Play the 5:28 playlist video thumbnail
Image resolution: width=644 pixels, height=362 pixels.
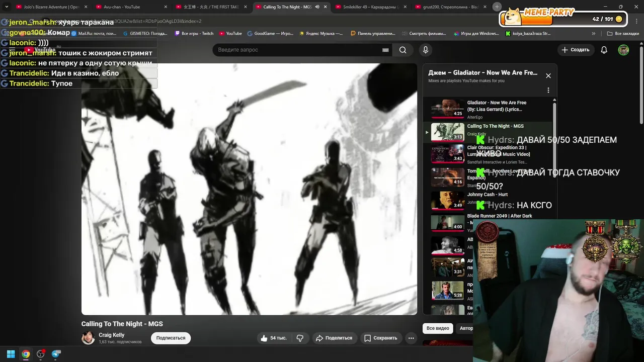click(448, 290)
